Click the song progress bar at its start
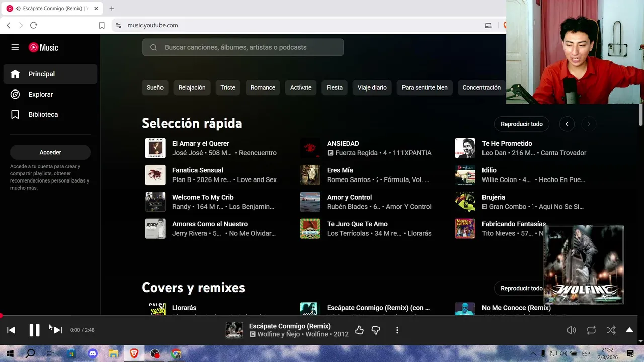This screenshot has height=362, width=644. pyautogui.click(x=2, y=316)
